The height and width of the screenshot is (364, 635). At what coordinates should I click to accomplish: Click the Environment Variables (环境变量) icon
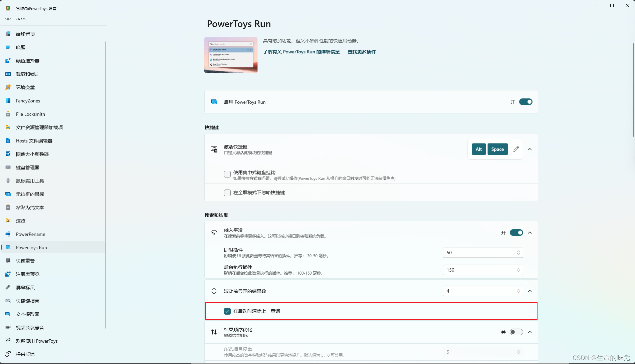tap(8, 87)
